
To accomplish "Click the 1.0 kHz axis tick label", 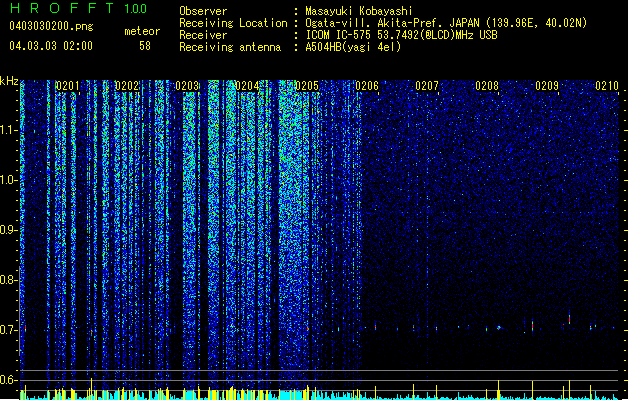I will (x=8, y=180).
